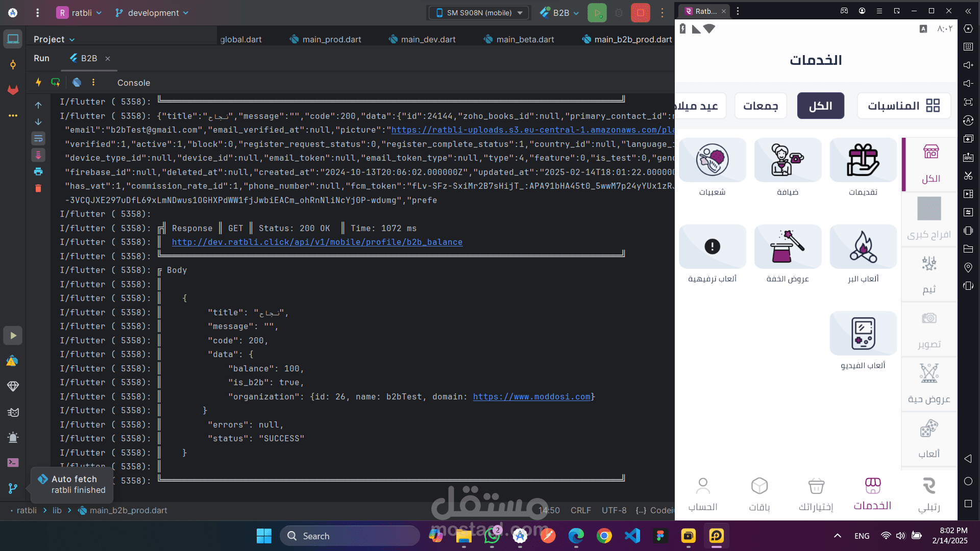This screenshot has height=551, width=980.
Task: Click the print console output icon
Action: click(x=38, y=171)
